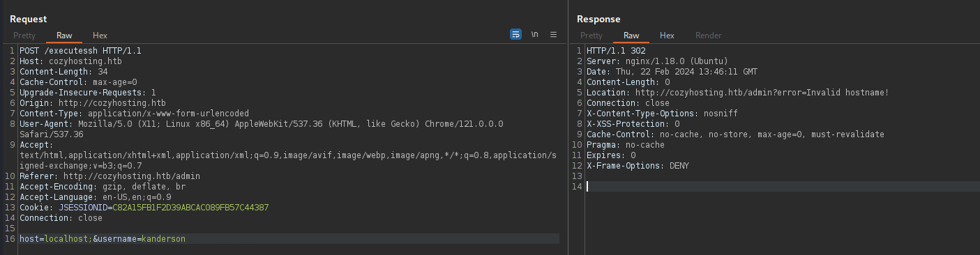Click the Expires: 0 response header
This screenshot has width=980, height=255.
click(x=611, y=155)
